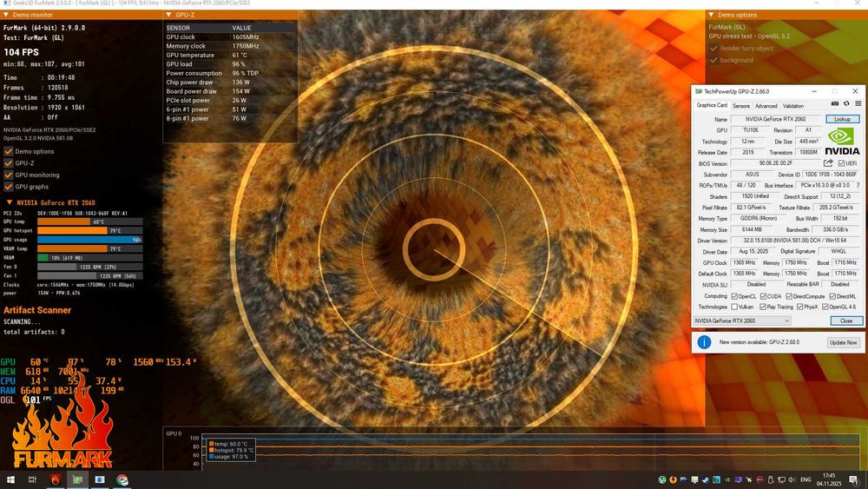Screen dimensions: 868x489
Task: Click the NVIDIA logo in GPU-Z
Action: 842,142
